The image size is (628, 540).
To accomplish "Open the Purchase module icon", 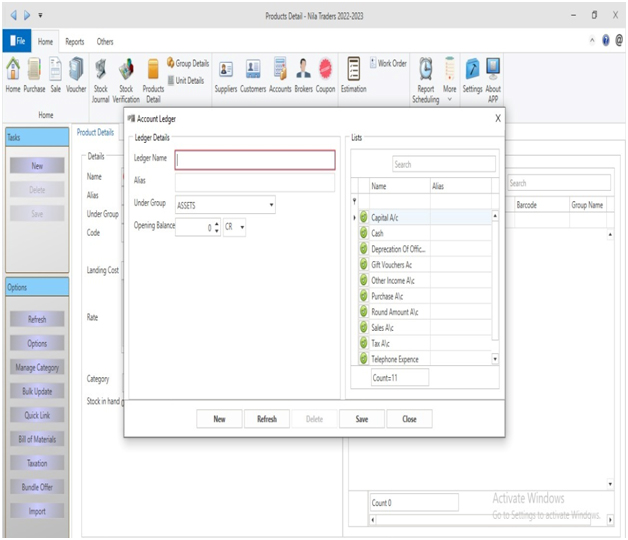I will (34, 75).
